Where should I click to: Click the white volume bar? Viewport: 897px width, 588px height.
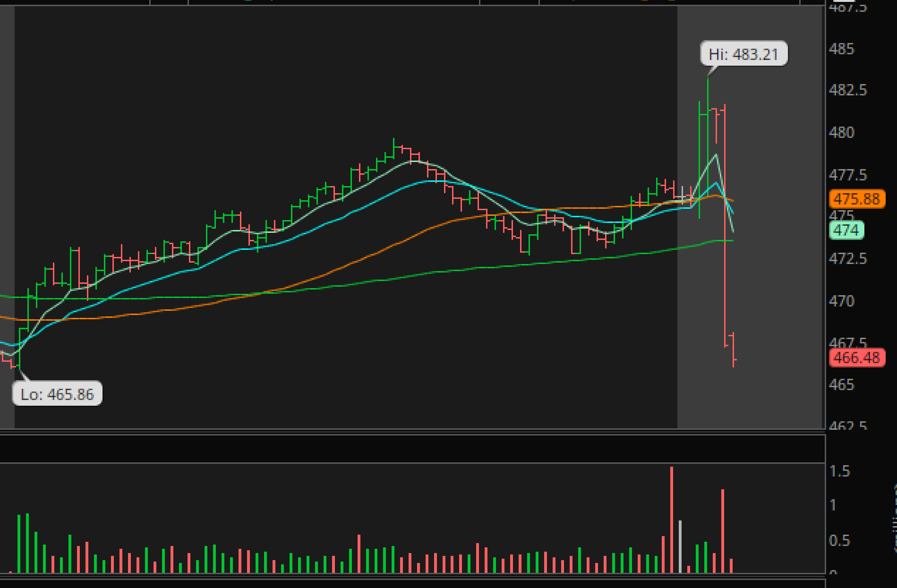(x=680, y=547)
